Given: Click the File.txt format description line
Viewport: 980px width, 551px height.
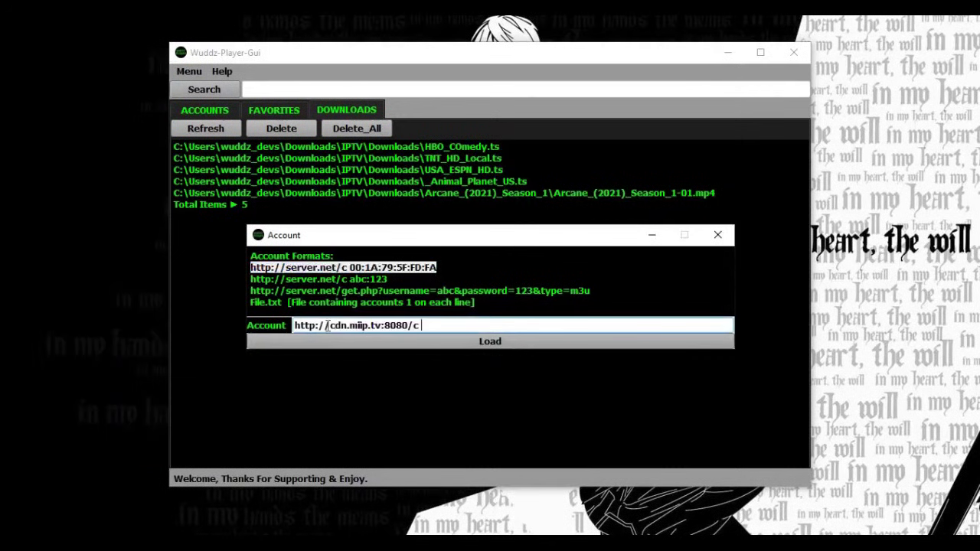Looking at the screenshot, I should (362, 302).
